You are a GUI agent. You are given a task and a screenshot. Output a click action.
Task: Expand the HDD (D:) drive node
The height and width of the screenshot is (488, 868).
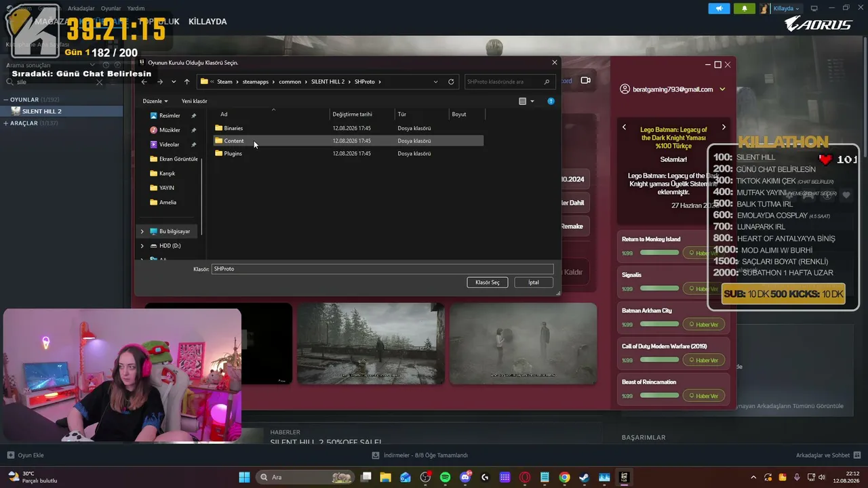142,246
